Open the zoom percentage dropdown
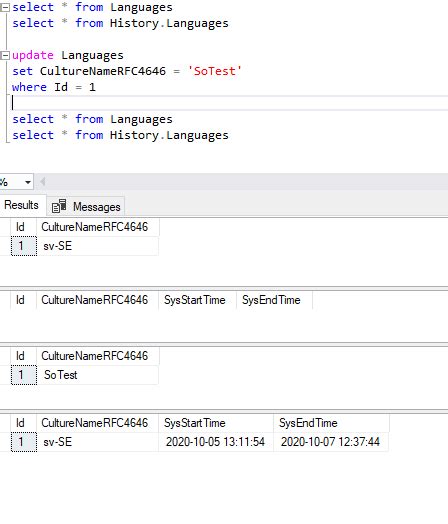The height and width of the screenshot is (524, 448). click(x=28, y=182)
